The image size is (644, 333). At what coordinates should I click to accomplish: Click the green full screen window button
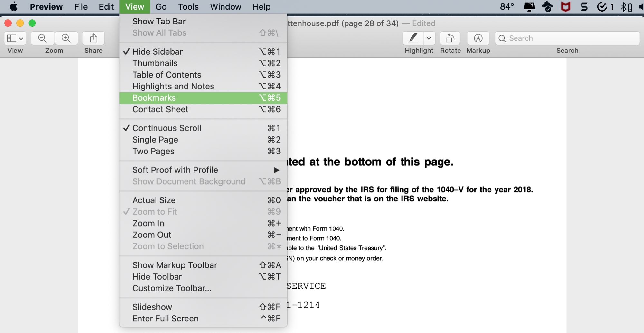(32, 23)
